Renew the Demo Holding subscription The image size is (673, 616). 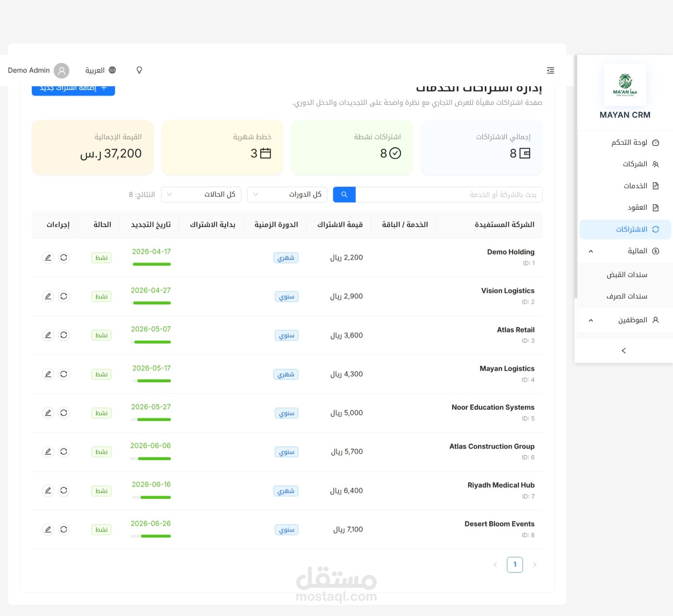(64, 258)
